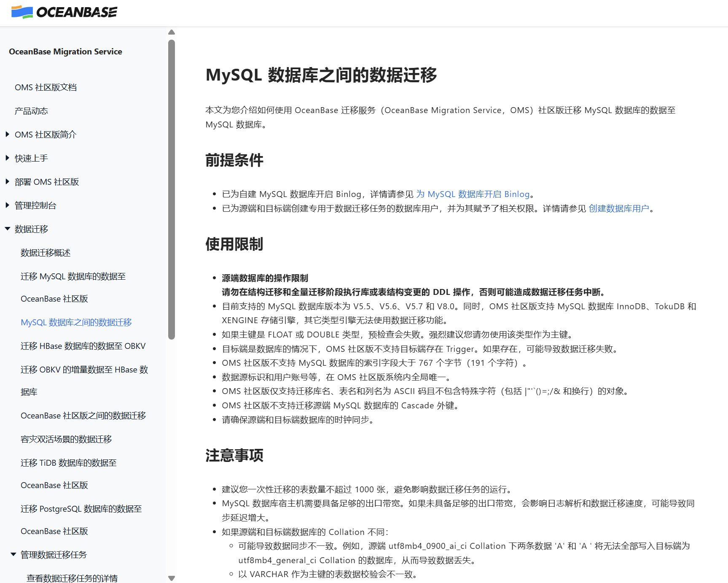This screenshot has width=728, height=583.
Task: Click the 前提条件 heading
Action: coord(234,160)
